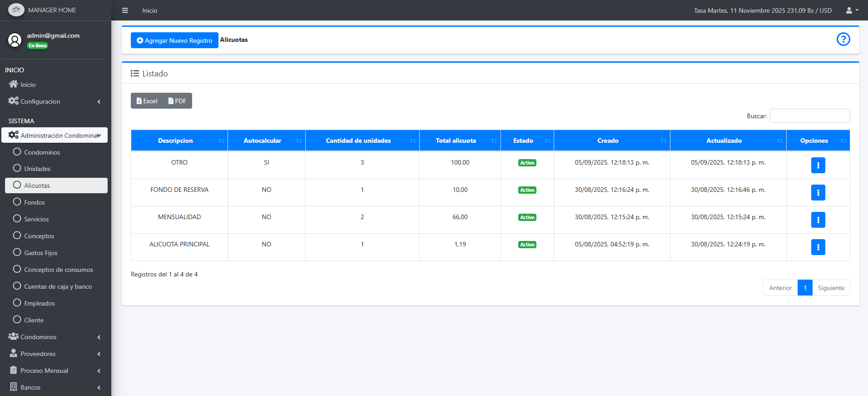Go to Unidades in the sidebar
The width and height of the screenshot is (868, 396).
37,169
